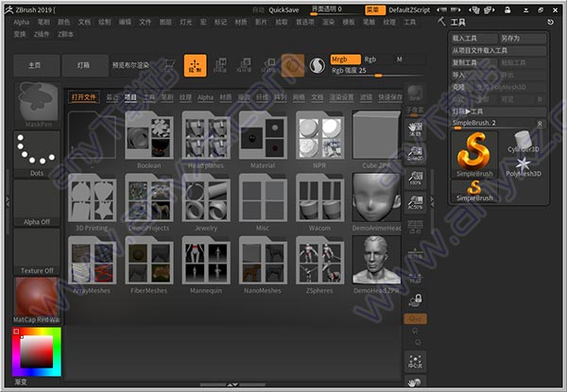Click the 从项目文件载入工具 button
This screenshot has height=392, width=567.
498,51
